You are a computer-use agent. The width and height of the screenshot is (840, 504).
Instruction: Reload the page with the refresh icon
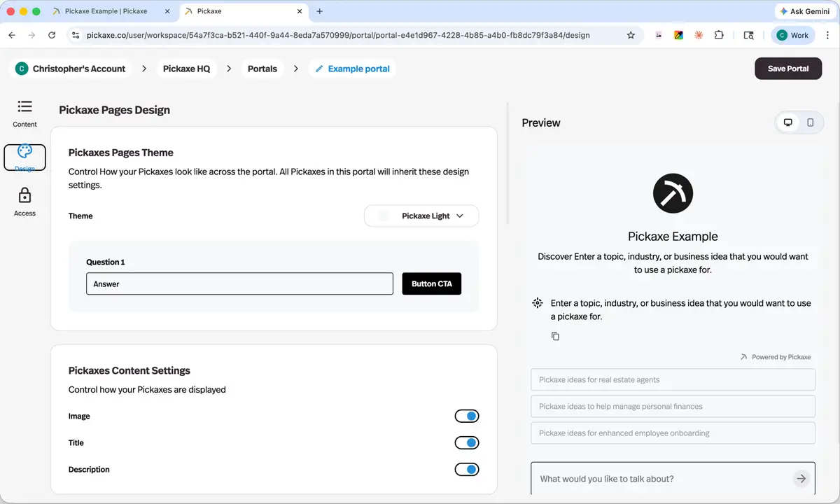(52, 35)
